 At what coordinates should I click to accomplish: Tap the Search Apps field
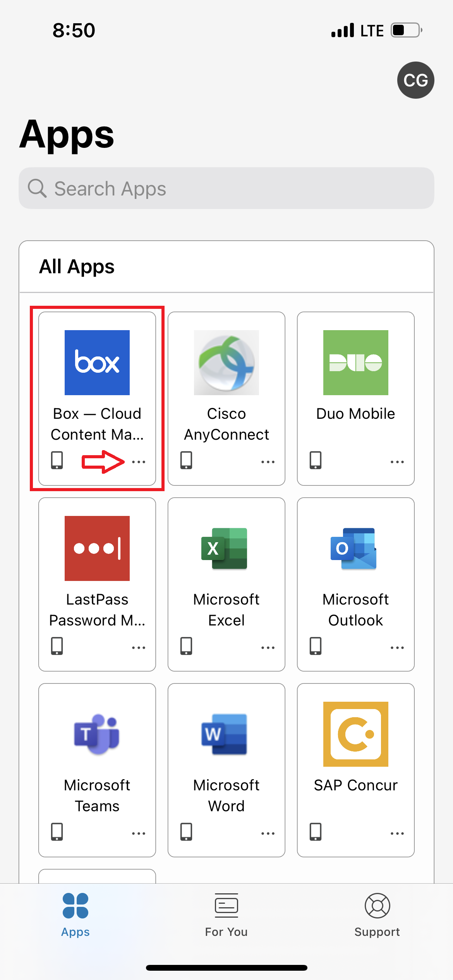click(x=226, y=188)
